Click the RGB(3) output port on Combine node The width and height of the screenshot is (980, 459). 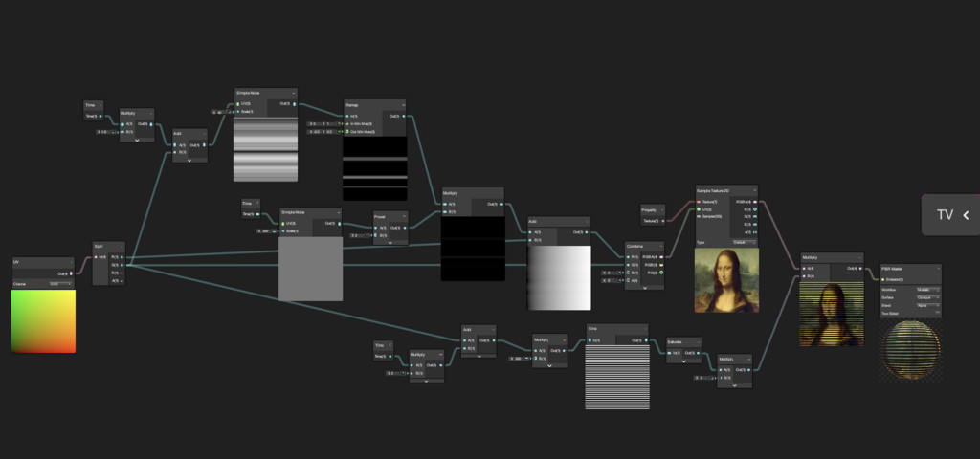pos(661,265)
